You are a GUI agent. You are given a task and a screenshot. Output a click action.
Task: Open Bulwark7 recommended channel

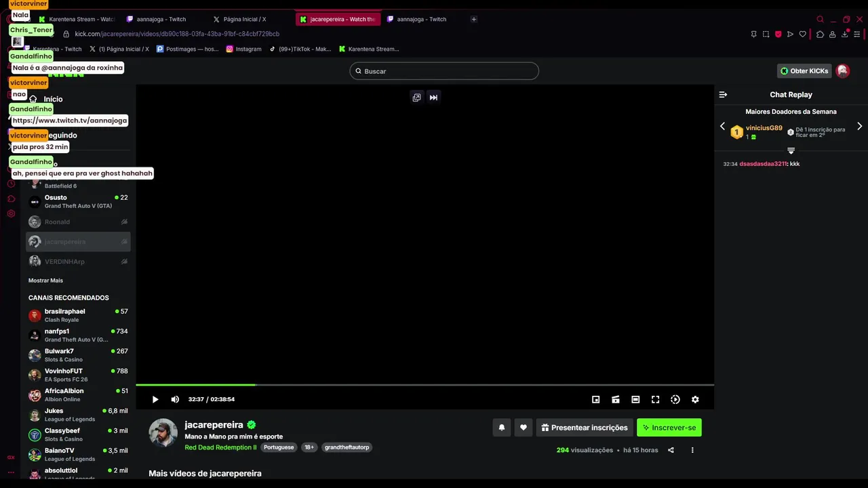(78, 355)
